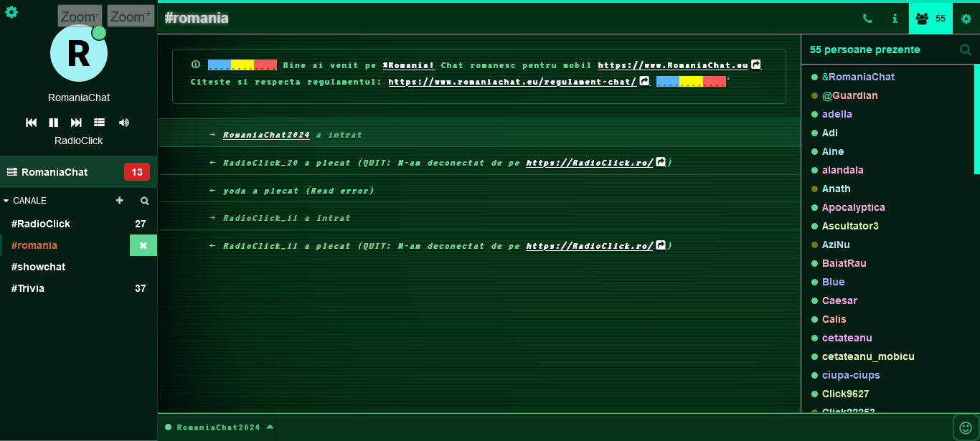The width and height of the screenshot is (980, 441).
Task: Click the Zoom+ button
Action: coord(131,16)
